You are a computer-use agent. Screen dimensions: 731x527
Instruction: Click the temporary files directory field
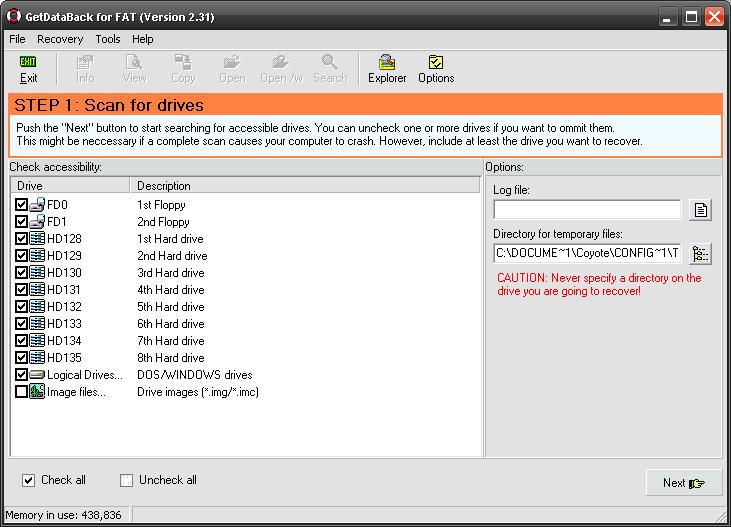tap(587, 253)
